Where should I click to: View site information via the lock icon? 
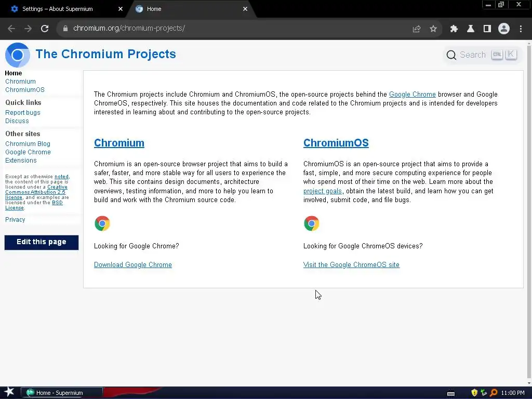[65, 29]
